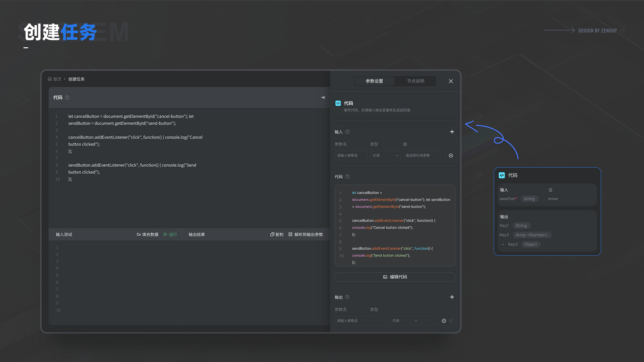
Task: Click help icon next to 代码 editor title
Action: (x=67, y=98)
